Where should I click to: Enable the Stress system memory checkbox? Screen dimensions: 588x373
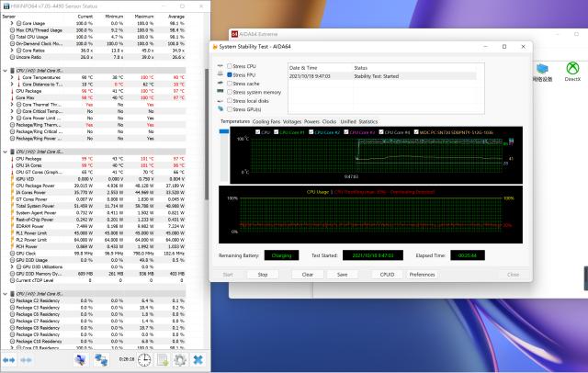(x=230, y=92)
